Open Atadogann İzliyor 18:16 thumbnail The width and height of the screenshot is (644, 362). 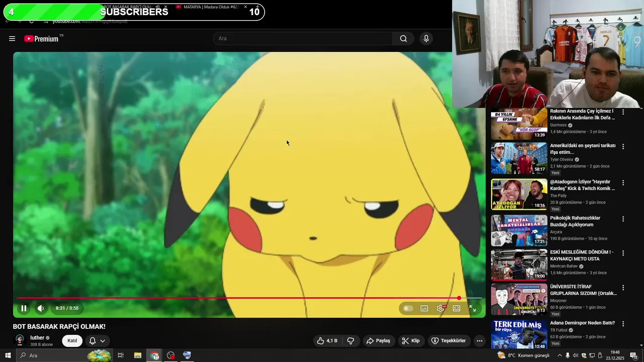(x=519, y=194)
